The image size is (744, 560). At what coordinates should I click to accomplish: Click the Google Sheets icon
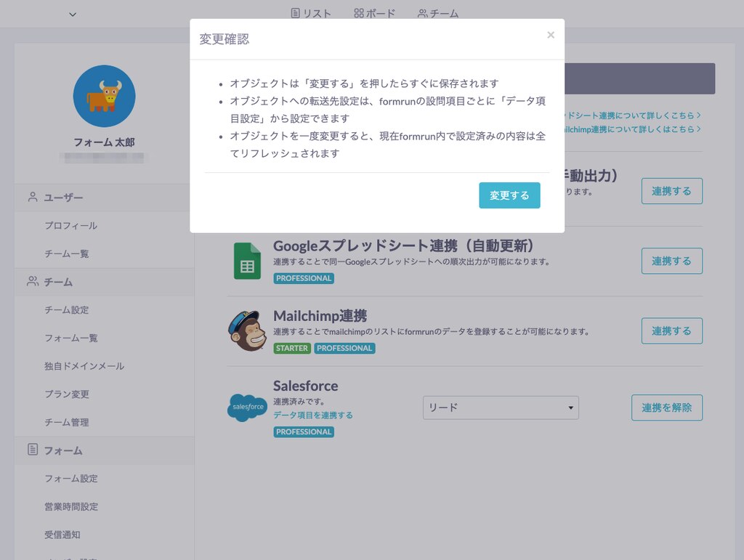point(247,261)
